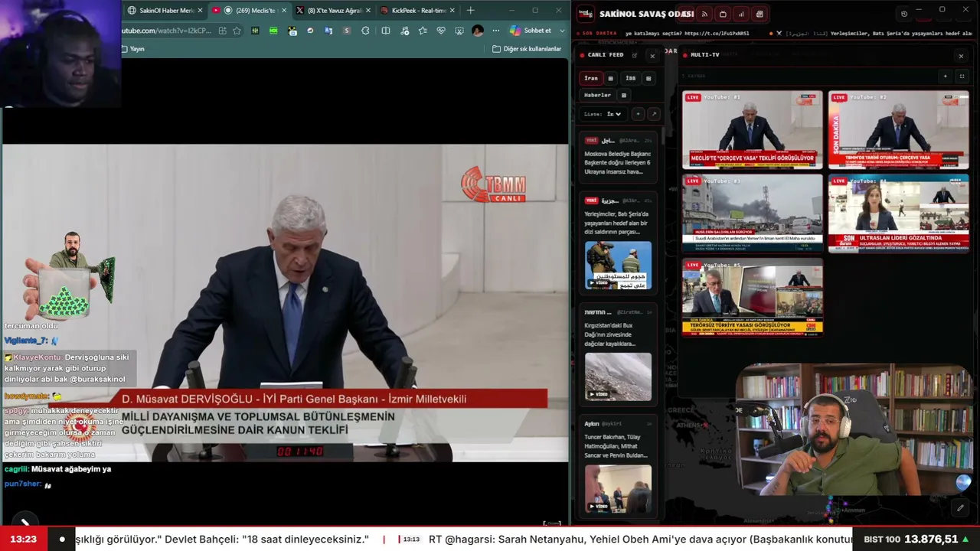Add a new source in Multi-TV
This screenshot has width=980, height=551.
point(945,77)
